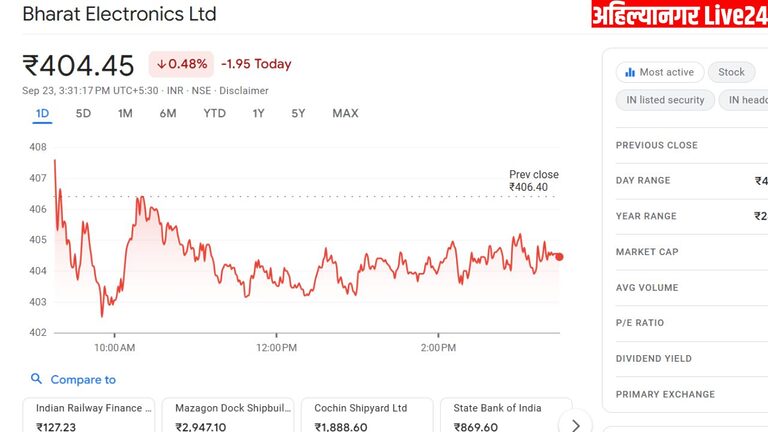Click the Ahilyanagar Live24 logo
Image resolution: width=768 pixels, height=432 pixels.
(x=679, y=15)
